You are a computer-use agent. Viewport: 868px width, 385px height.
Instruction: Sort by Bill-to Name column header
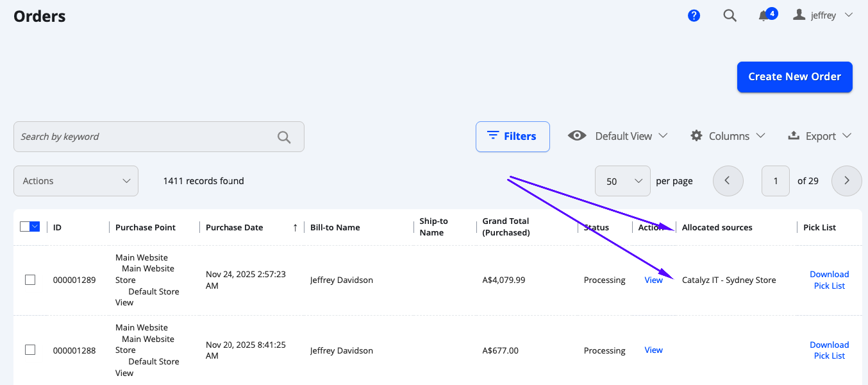(335, 227)
